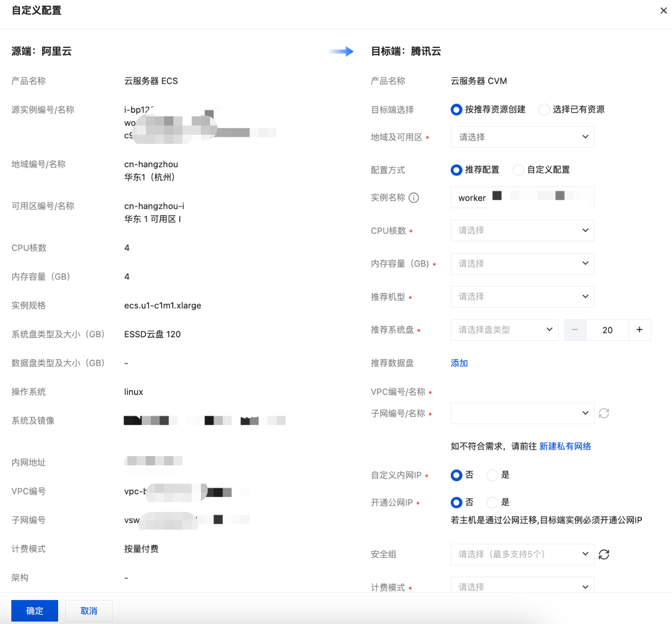Increase system disk size with plus button

(639, 330)
